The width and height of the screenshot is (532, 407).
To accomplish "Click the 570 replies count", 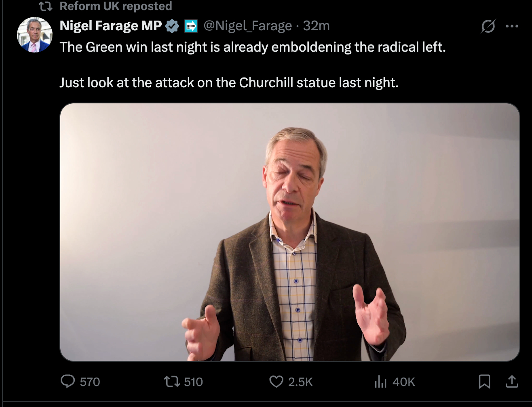I will [90, 382].
